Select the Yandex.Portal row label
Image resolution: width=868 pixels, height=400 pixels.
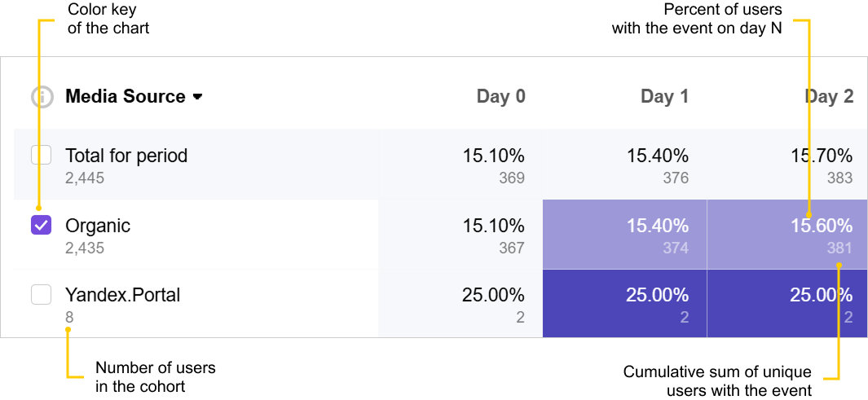(x=122, y=295)
